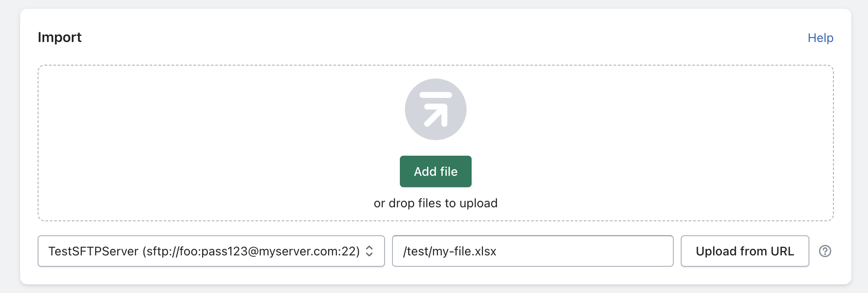Click the green Add file button
Screen dimensions: 868x293
(x=435, y=171)
